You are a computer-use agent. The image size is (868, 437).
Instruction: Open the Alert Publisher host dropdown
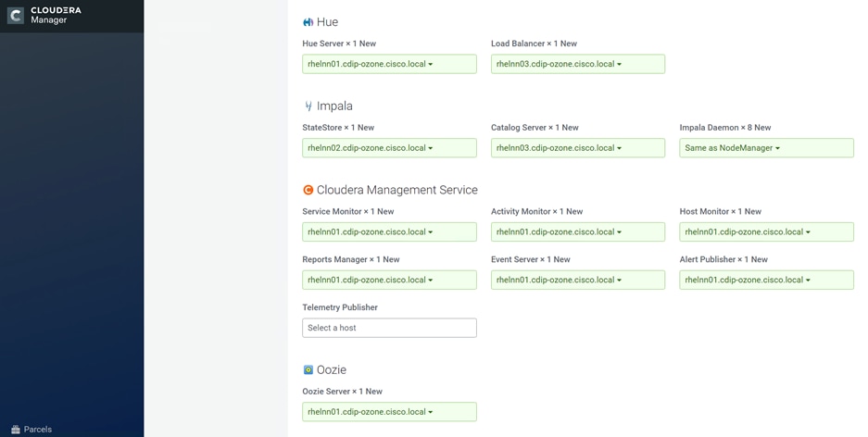(767, 280)
